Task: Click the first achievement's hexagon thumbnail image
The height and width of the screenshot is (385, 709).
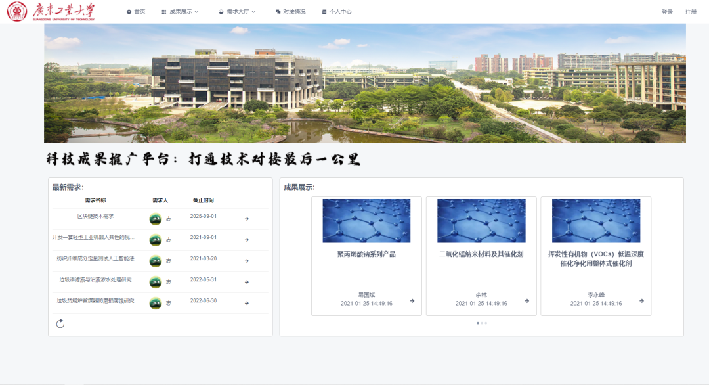Action: click(366, 221)
